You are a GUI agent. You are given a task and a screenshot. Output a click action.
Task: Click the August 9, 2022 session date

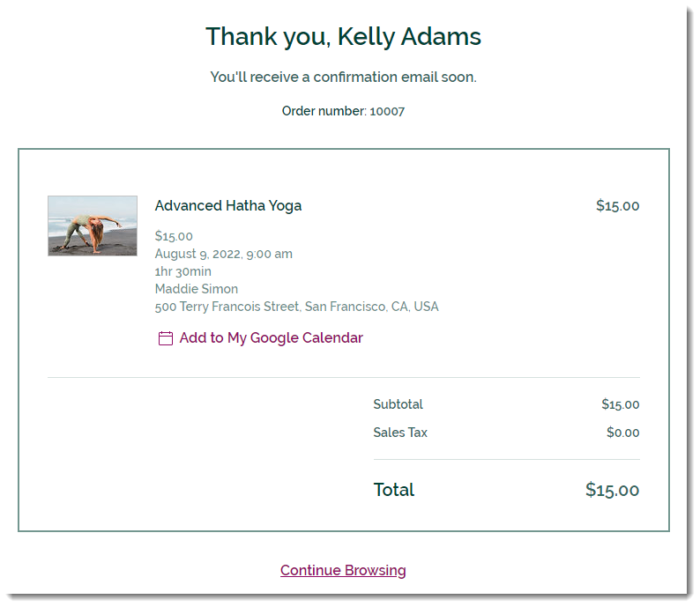(224, 254)
